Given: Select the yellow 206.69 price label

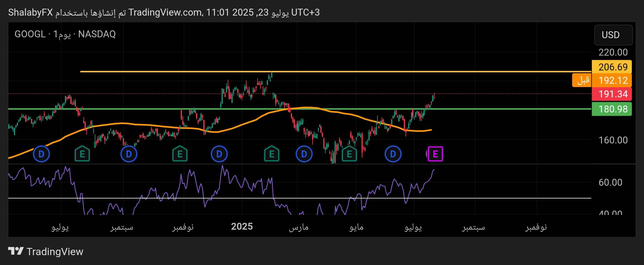Looking at the screenshot, I should tap(612, 67).
